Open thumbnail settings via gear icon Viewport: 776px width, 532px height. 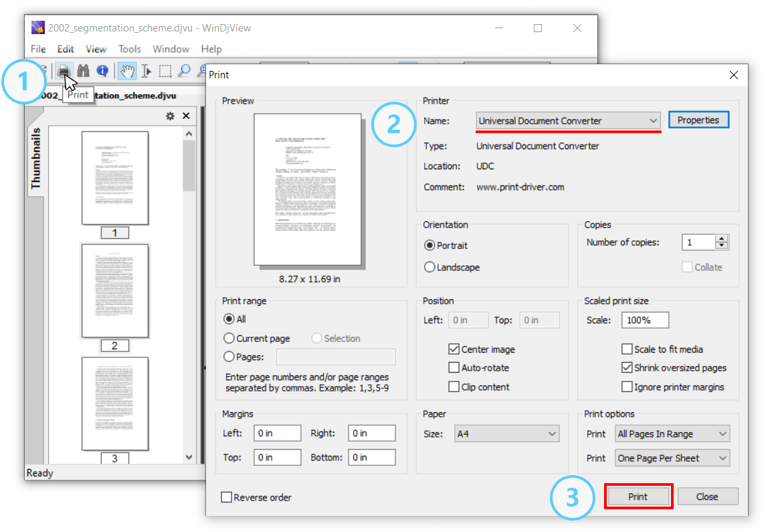[170, 115]
